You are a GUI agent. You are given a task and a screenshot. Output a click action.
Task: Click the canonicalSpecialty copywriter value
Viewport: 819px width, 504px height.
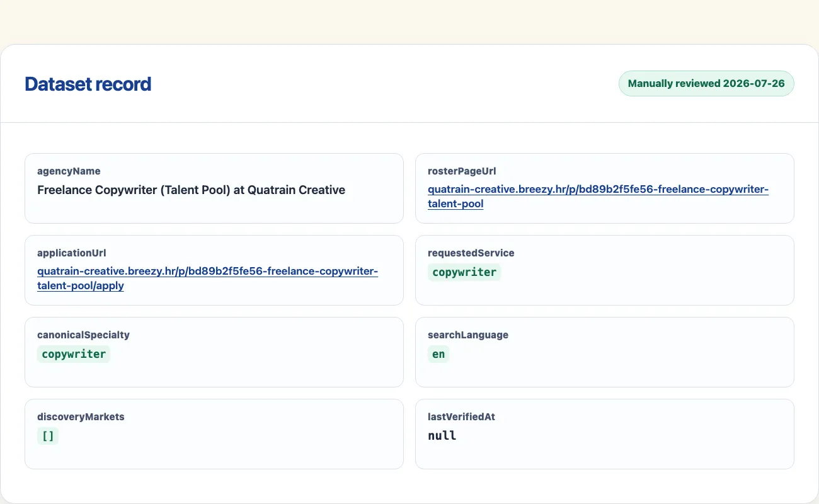(74, 354)
